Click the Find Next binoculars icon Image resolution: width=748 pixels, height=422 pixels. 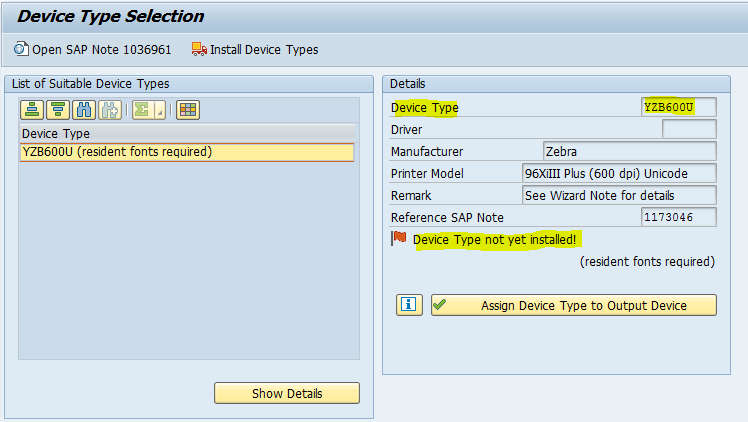click(109, 110)
